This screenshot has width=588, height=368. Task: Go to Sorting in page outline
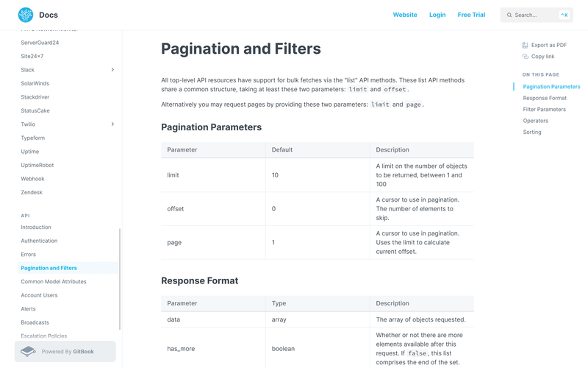pyautogui.click(x=532, y=132)
